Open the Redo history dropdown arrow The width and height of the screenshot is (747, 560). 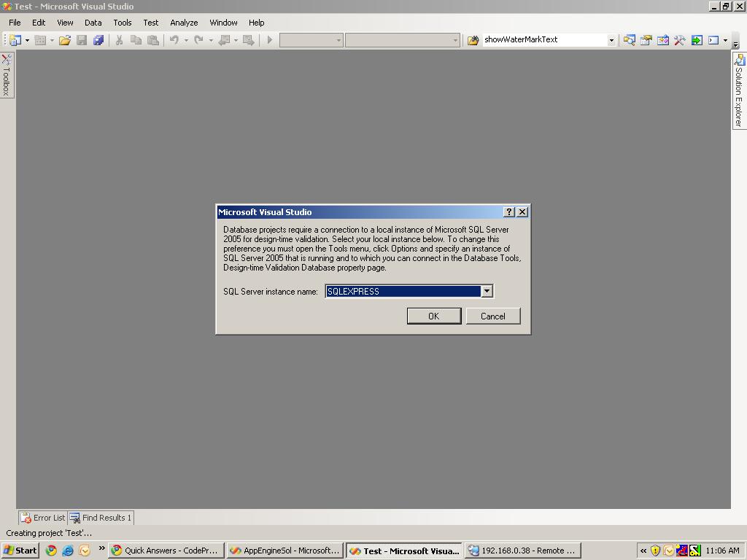tap(211, 41)
